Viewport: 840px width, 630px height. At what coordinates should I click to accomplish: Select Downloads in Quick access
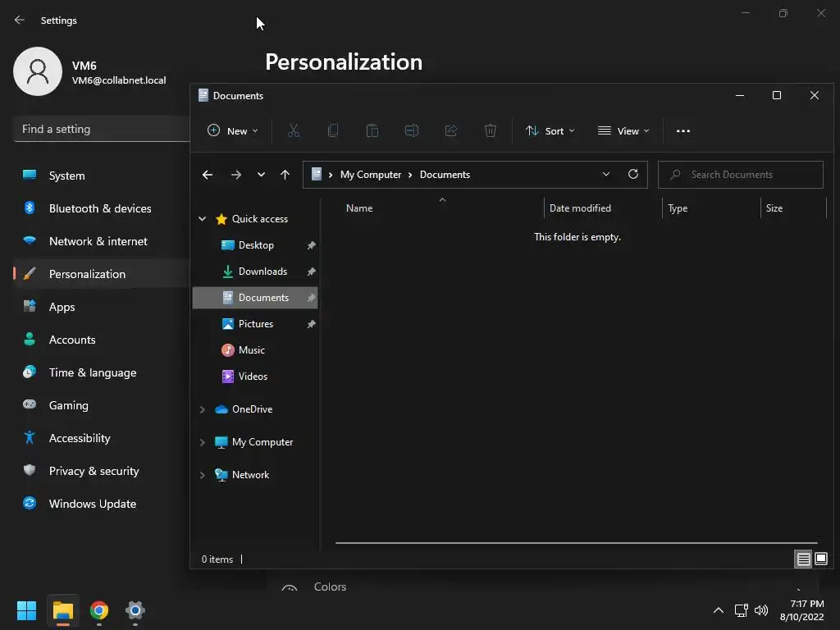(x=262, y=272)
